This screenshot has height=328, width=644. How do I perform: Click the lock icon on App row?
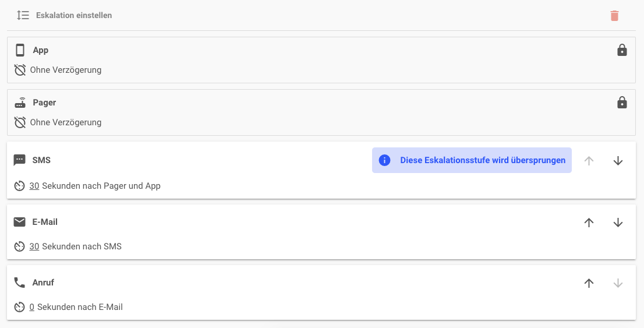pyautogui.click(x=622, y=50)
